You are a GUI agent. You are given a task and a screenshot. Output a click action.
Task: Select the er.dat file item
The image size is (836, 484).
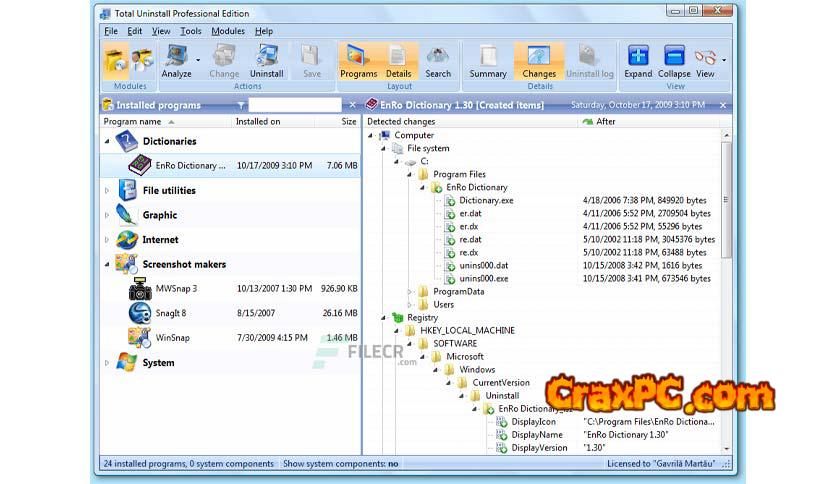pyautogui.click(x=470, y=213)
